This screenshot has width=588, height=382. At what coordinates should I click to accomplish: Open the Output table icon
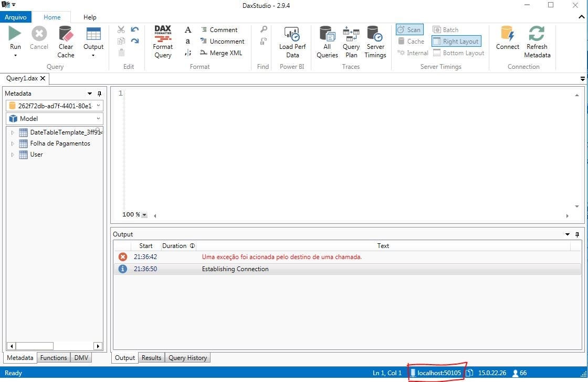point(93,34)
